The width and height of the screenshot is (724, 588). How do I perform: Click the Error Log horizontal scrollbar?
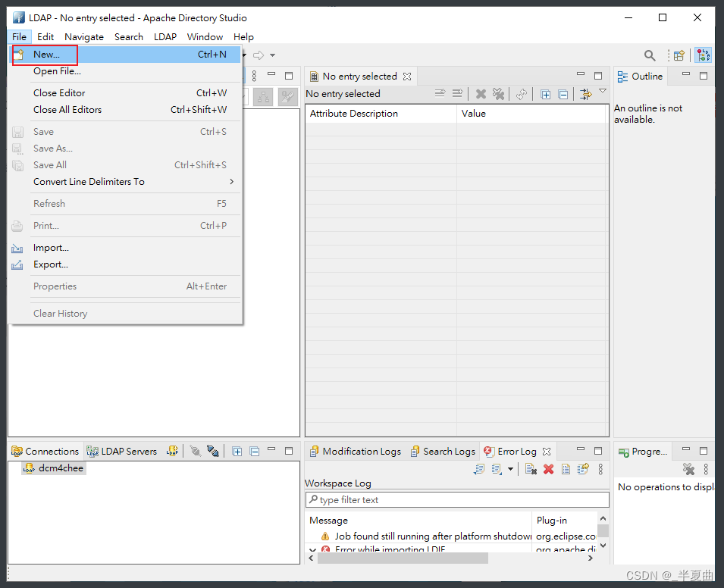(x=402, y=558)
